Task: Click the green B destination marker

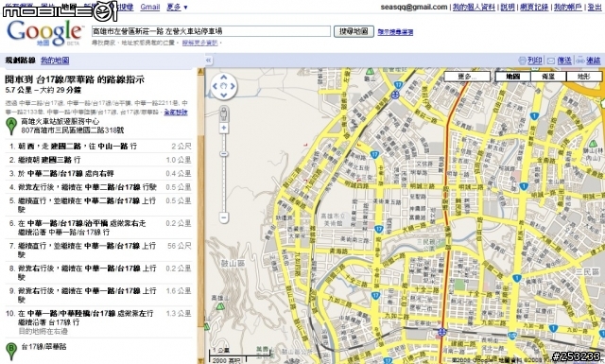Action: coord(11,351)
